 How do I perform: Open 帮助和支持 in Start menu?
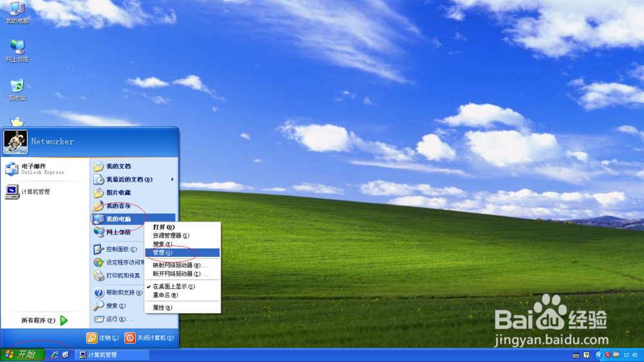pyautogui.click(x=118, y=293)
